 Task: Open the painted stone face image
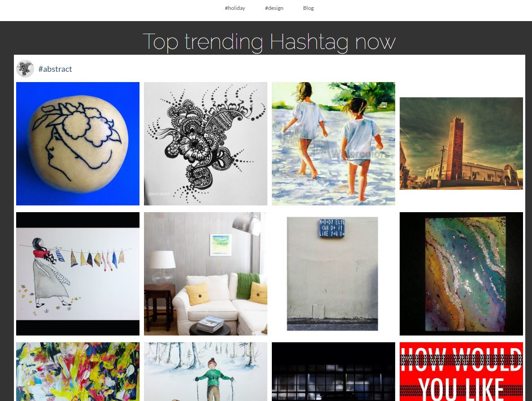click(x=78, y=144)
